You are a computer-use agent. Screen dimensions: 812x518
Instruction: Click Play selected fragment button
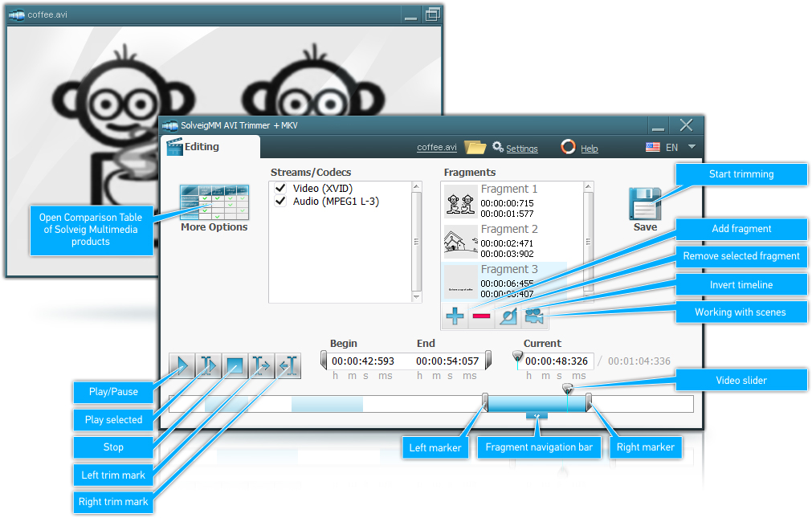click(x=209, y=365)
